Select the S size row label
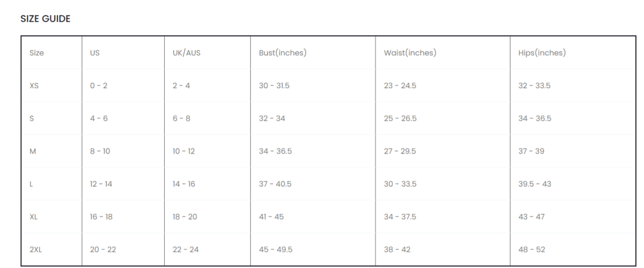The height and width of the screenshot is (268, 644). [x=32, y=118]
